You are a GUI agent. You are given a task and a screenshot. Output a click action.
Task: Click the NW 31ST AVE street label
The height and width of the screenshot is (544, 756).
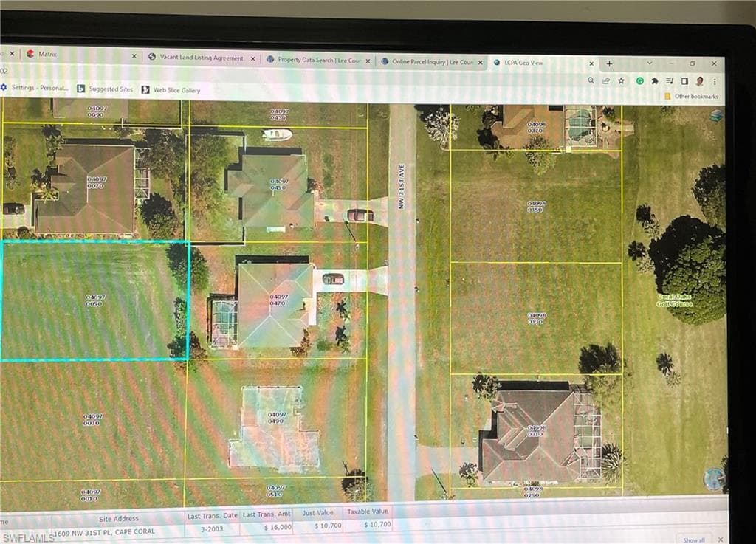(x=401, y=187)
